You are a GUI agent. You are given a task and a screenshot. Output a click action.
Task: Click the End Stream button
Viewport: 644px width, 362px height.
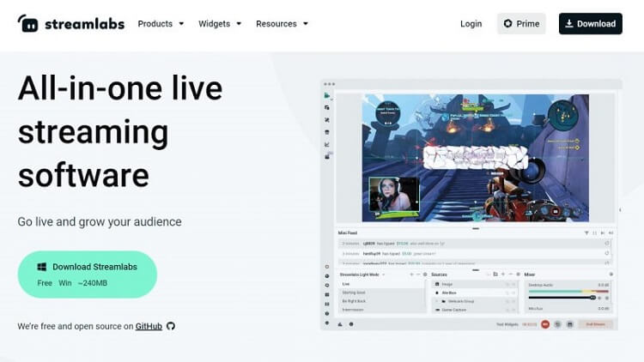pyautogui.click(x=595, y=324)
